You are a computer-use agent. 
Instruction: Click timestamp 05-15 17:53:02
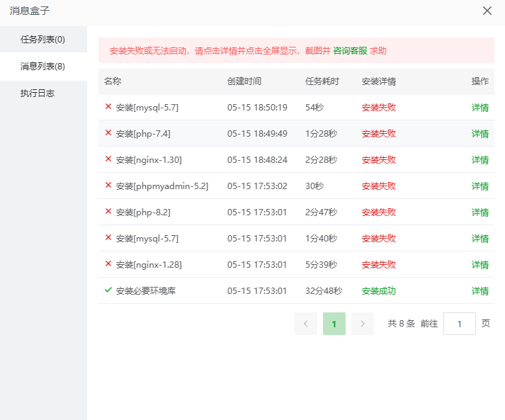[x=257, y=186]
